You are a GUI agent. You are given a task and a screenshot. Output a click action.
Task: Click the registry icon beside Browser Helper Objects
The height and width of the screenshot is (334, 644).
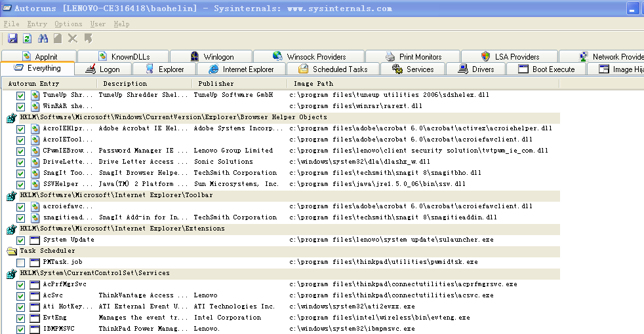click(11, 118)
